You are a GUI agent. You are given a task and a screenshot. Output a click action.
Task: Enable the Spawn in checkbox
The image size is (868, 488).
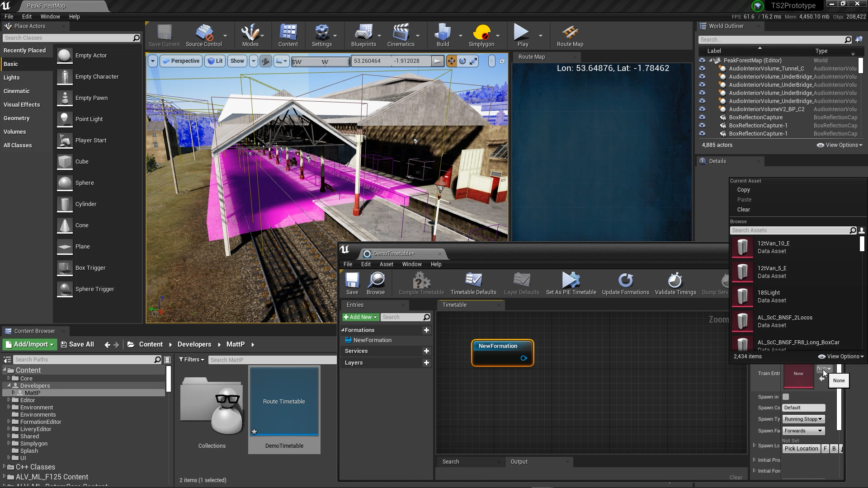point(786,396)
